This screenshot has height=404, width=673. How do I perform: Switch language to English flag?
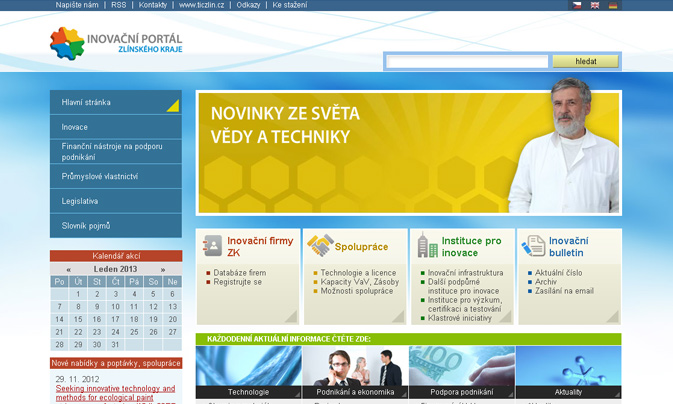click(595, 5)
